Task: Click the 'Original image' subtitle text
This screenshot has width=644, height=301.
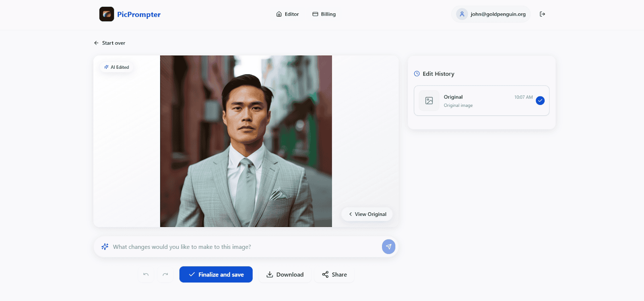Action: point(458,105)
